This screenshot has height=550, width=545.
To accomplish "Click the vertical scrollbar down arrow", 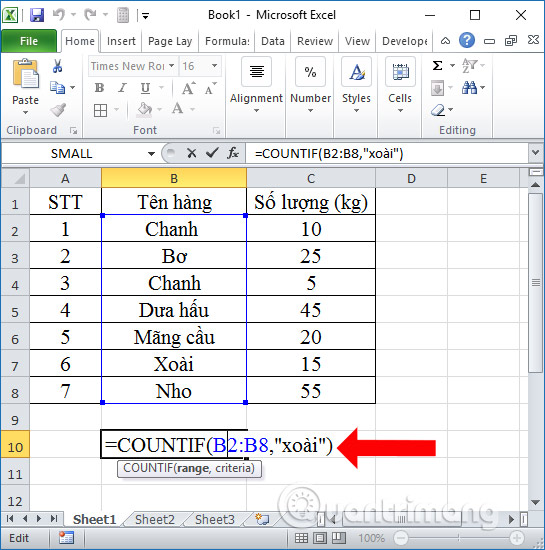I will pyautogui.click(x=535, y=502).
